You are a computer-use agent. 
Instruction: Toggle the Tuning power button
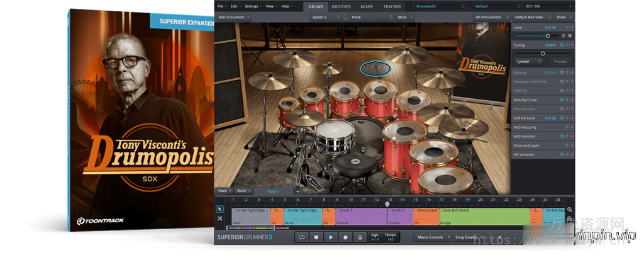coord(562,45)
